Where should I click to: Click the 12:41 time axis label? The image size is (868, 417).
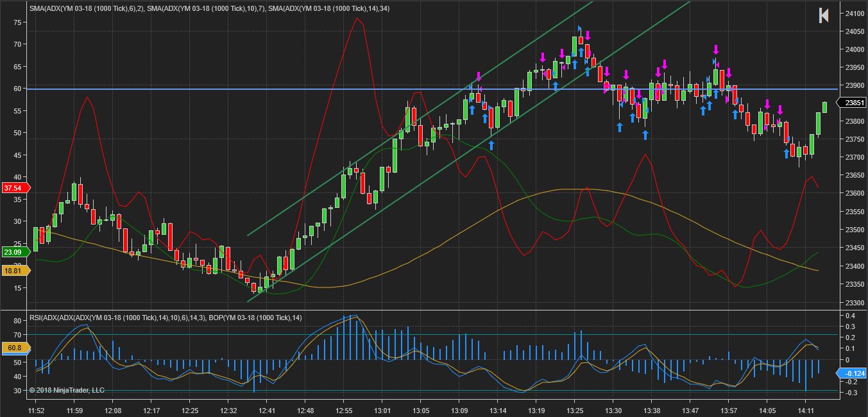point(268,410)
